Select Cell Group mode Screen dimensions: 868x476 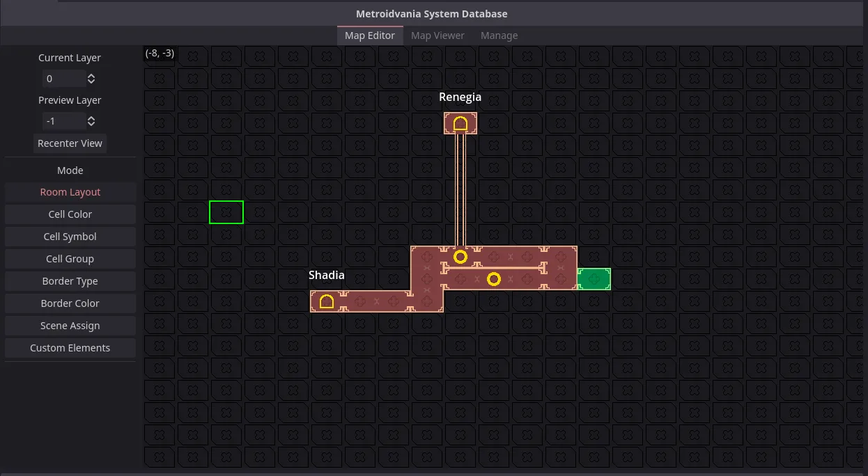[70, 259]
